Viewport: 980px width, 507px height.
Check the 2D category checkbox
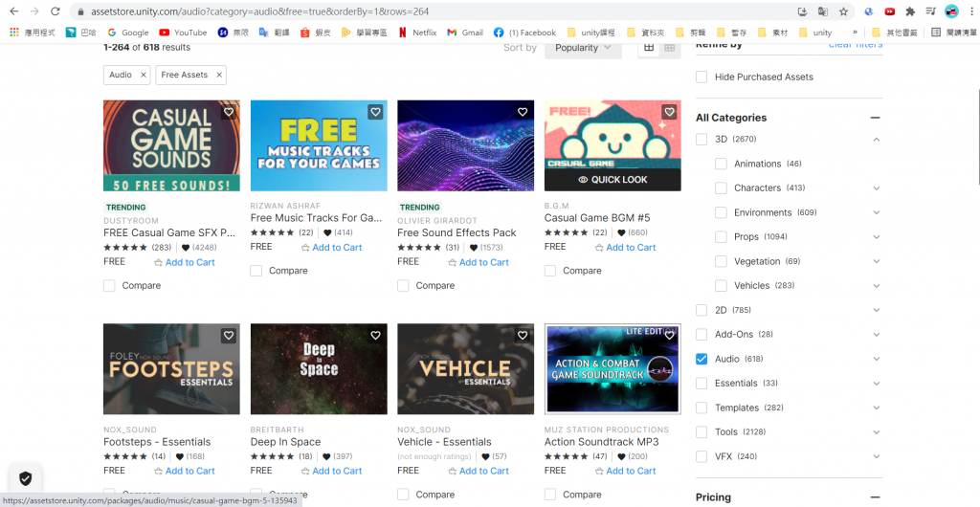pos(702,310)
